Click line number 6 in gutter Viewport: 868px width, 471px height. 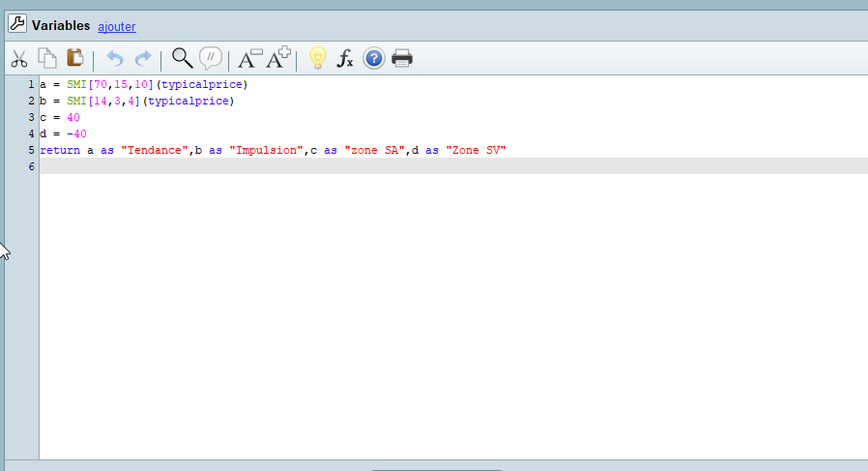click(x=31, y=166)
